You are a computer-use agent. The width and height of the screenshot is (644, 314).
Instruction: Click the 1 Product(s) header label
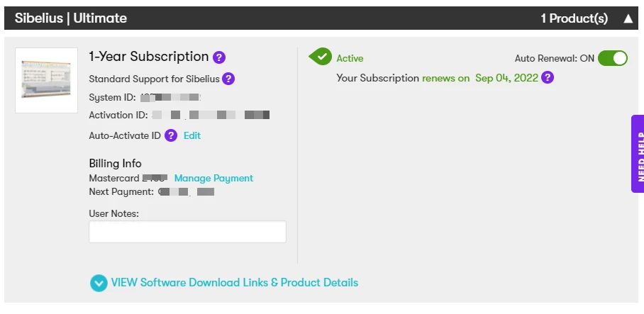pyautogui.click(x=574, y=18)
